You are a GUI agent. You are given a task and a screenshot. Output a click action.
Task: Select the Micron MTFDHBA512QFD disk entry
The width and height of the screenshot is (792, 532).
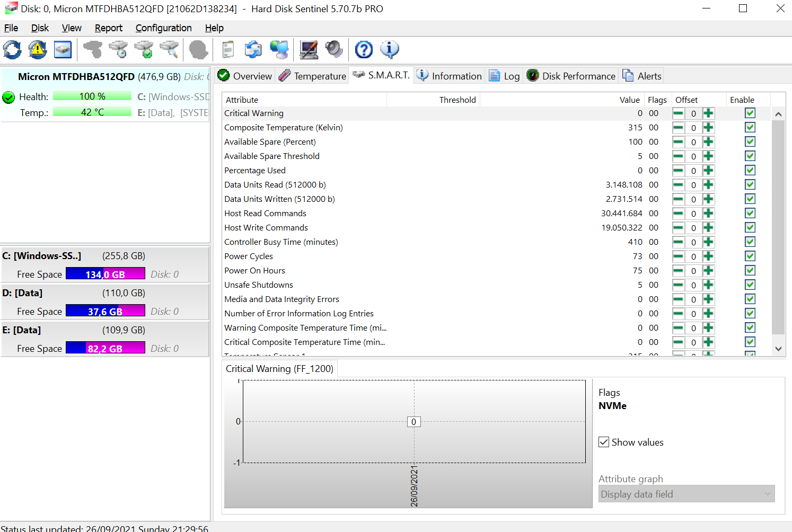105,95
